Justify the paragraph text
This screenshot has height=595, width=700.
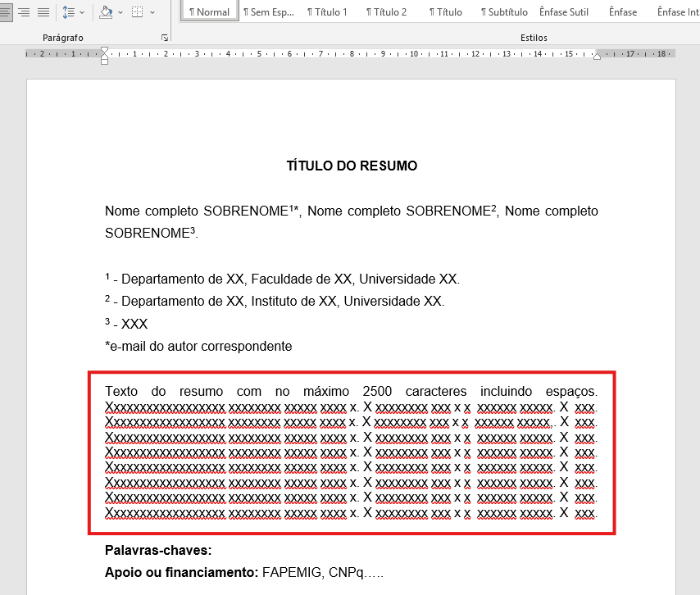pos(43,12)
